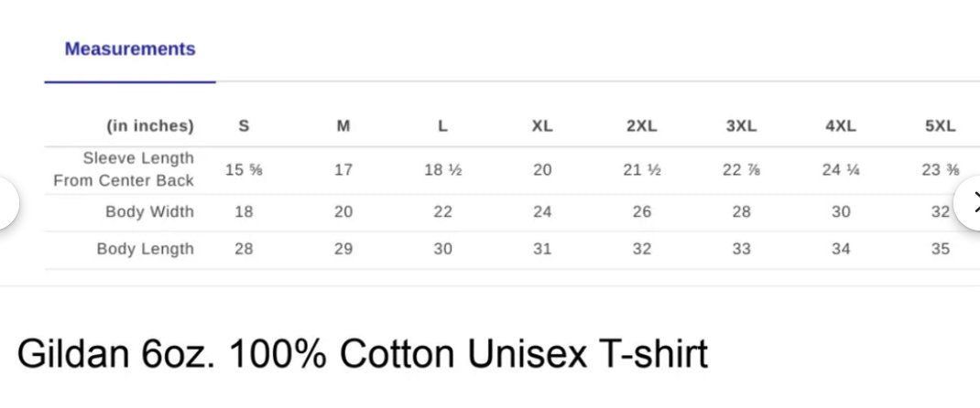Pick the 5XL size column header
980x408 pixels.
[940, 126]
